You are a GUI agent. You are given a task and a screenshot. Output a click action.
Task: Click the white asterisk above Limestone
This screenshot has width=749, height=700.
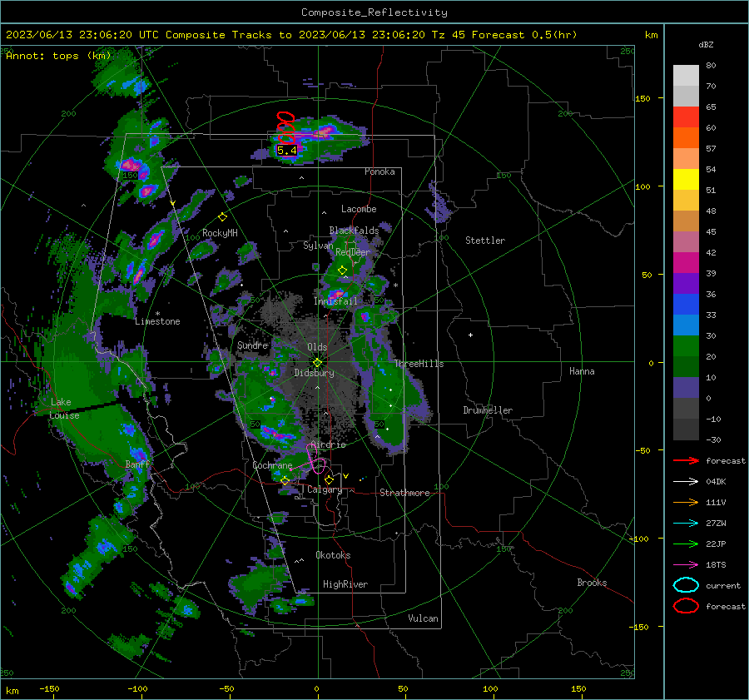pyautogui.click(x=157, y=314)
